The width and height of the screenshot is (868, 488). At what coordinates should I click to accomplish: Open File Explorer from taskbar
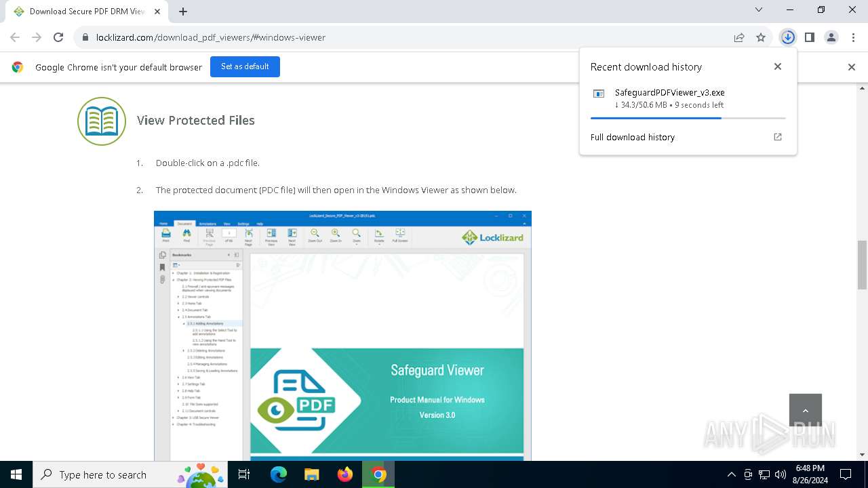coord(311,474)
